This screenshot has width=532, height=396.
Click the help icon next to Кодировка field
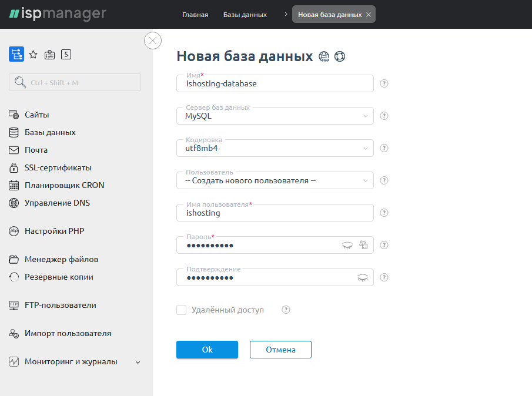tap(384, 148)
